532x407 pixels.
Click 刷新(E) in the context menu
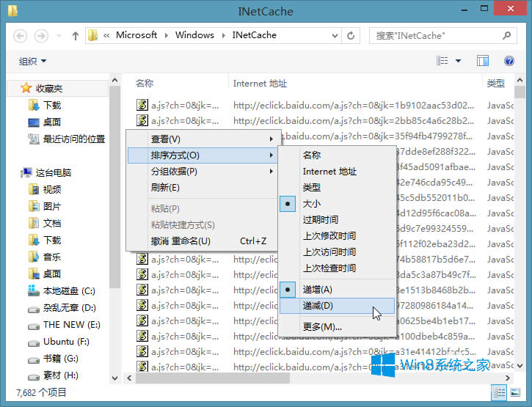point(165,187)
